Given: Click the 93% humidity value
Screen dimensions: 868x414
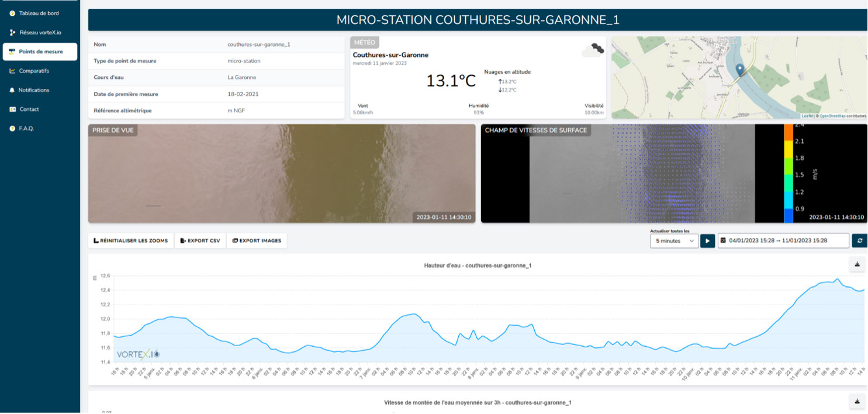Looking at the screenshot, I should coord(479,112).
